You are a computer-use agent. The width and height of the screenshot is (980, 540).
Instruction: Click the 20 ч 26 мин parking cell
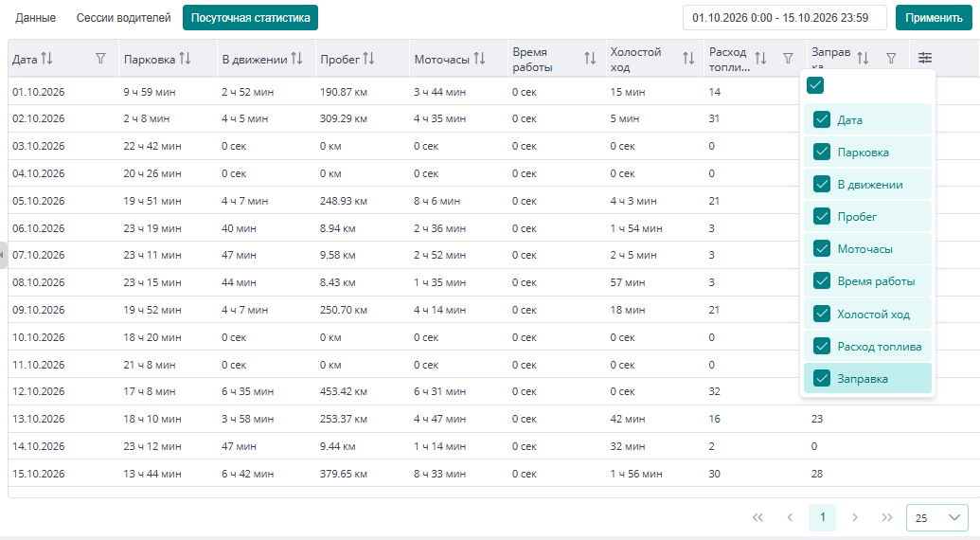coord(152,173)
